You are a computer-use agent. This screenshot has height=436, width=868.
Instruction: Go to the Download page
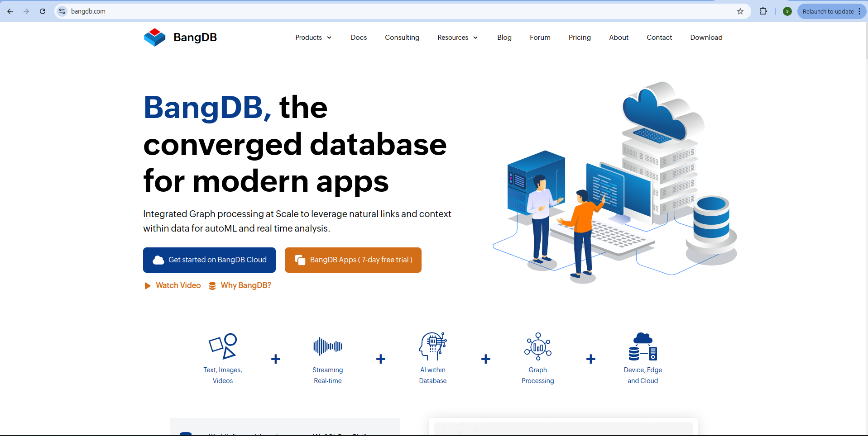706,38
